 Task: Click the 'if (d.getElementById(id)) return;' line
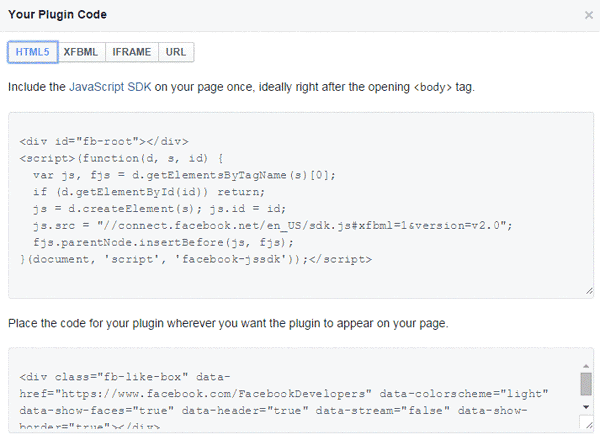pos(149,192)
